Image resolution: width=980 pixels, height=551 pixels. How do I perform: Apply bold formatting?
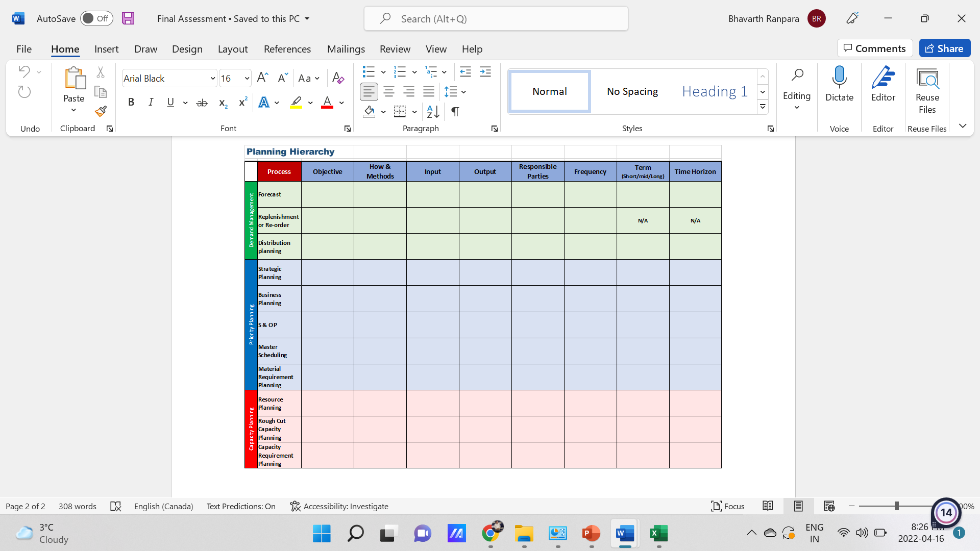(x=131, y=102)
